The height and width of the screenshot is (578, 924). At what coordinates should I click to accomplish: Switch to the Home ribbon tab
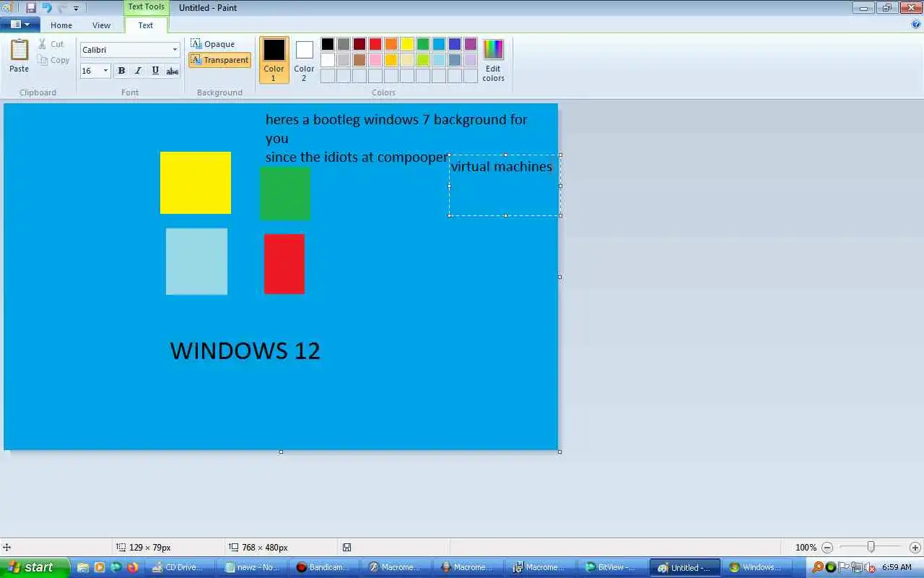click(x=61, y=25)
